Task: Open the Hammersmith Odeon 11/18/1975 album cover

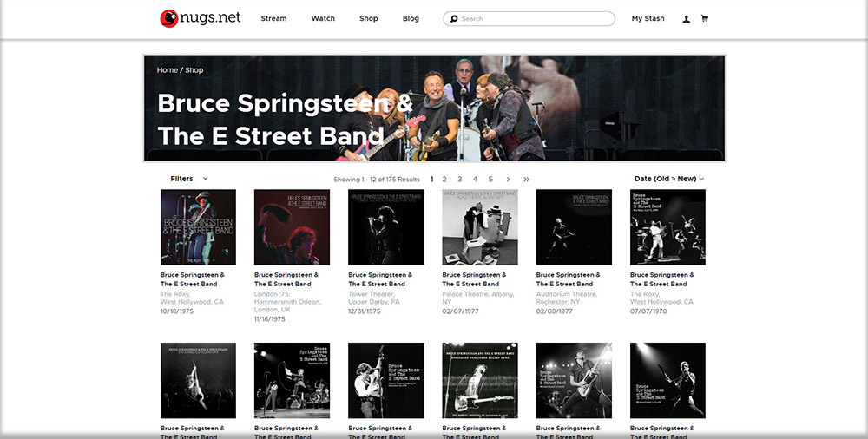Action: [x=292, y=227]
